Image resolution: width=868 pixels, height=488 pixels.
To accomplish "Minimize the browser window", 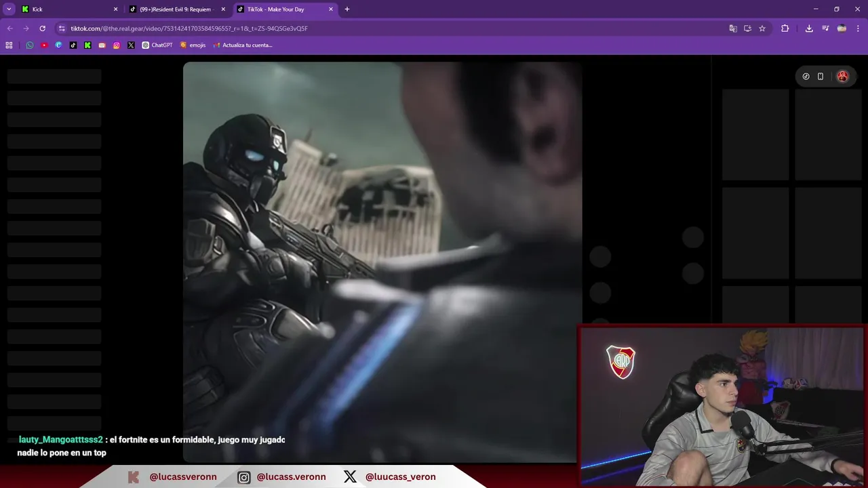I will click(815, 9).
